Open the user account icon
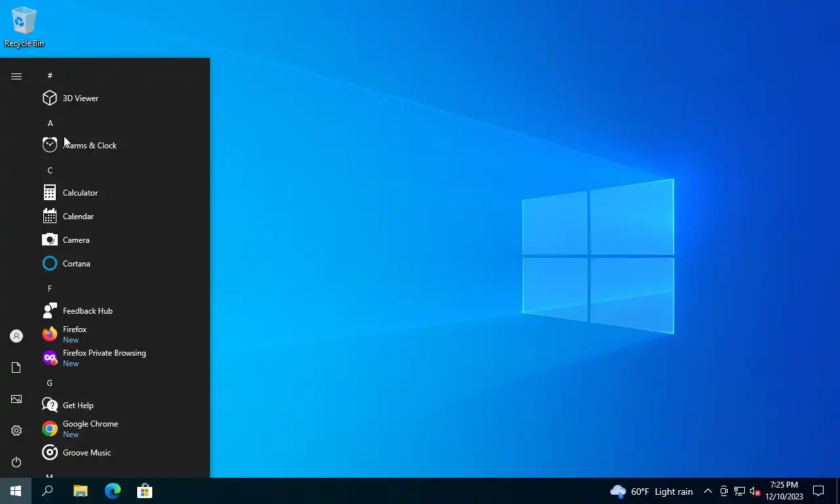Viewport: 840px width, 504px height. coord(16,336)
